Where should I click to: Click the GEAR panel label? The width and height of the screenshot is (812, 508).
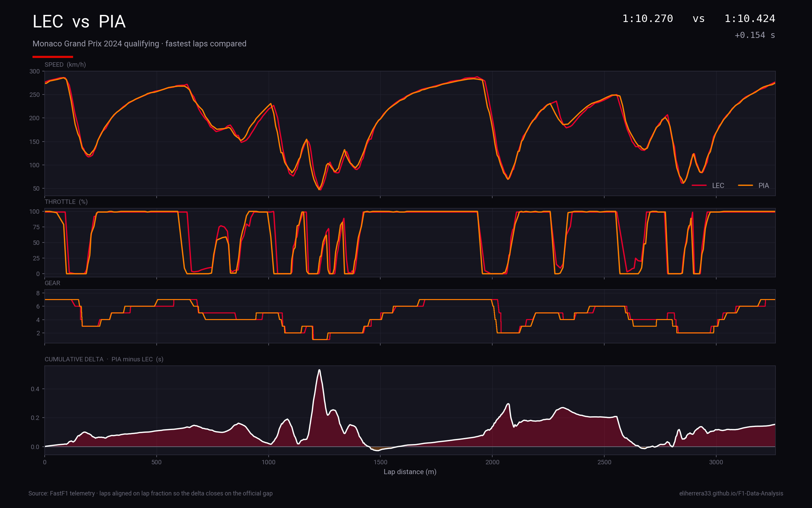(x=52, y=283)
